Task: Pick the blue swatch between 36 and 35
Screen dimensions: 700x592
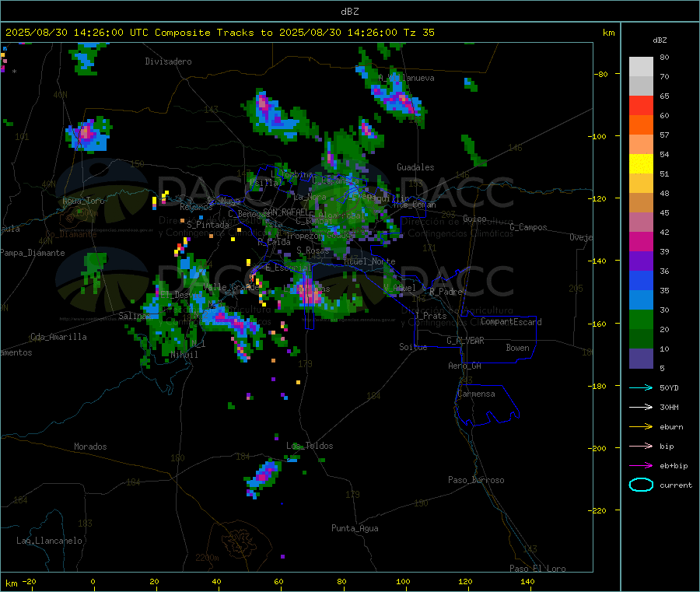Action: tap(641, 281)
